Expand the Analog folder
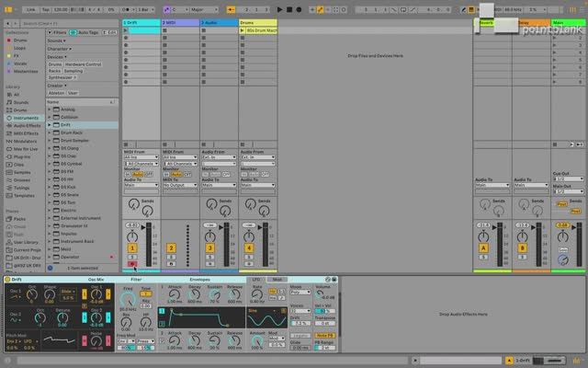Viewport: 588px width, 368px height. (x=49, y=109)
